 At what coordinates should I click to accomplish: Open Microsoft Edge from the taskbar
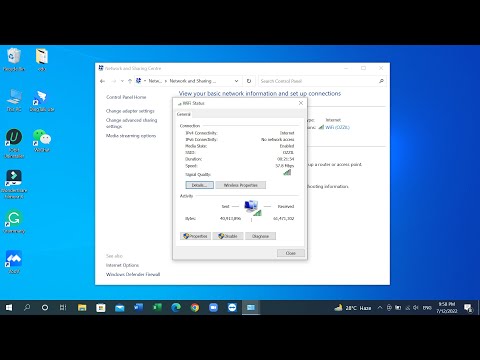point(176,307)
